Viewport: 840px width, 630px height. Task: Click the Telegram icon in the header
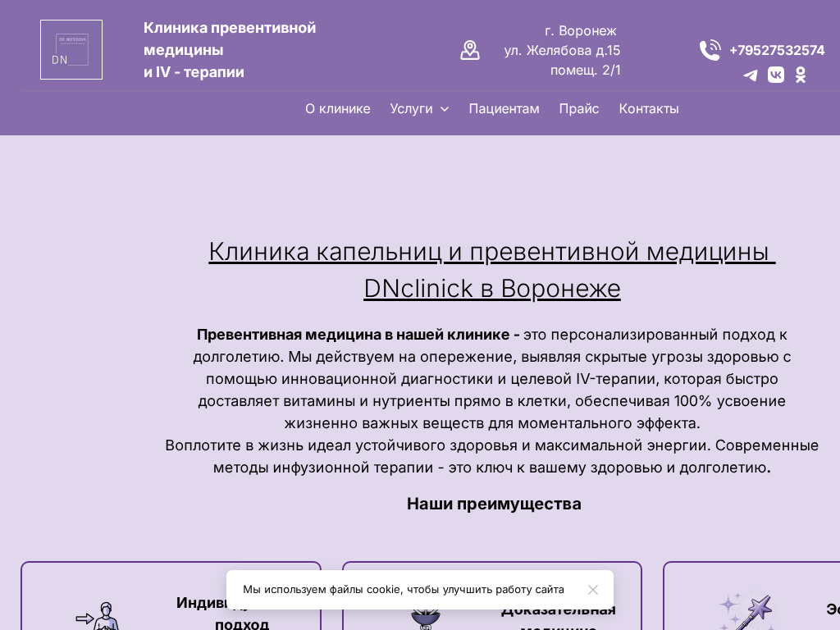point(751,75)
